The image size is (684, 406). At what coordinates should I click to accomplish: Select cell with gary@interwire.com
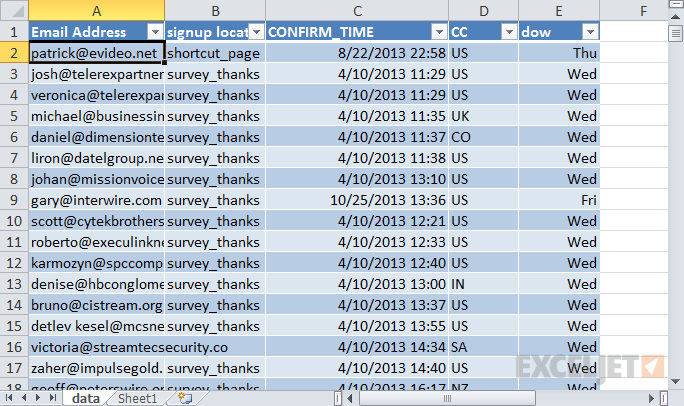96,200
